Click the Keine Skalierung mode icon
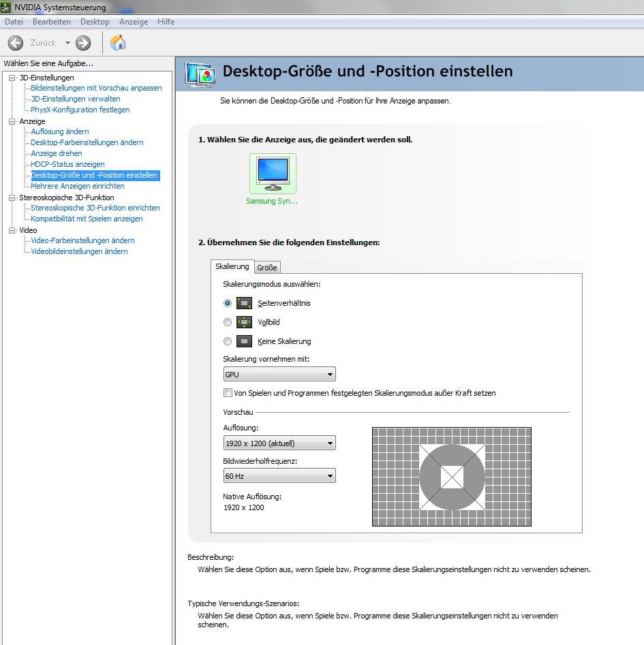 [x=244, y=341]
